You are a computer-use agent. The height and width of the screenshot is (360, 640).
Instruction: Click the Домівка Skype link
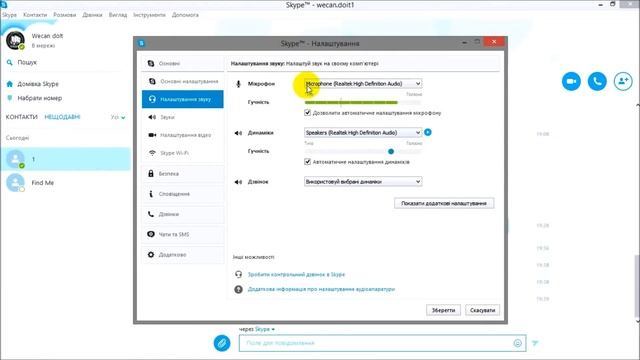pyautogui.click(x=38, y=84)
